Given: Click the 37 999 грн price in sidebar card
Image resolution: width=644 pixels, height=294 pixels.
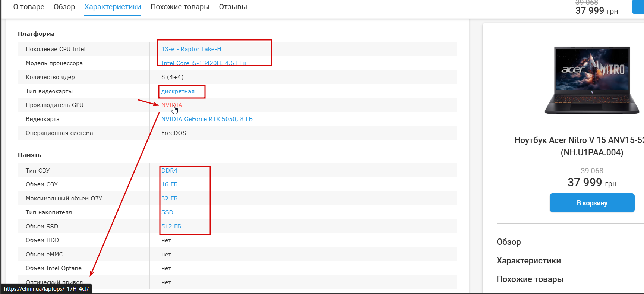Looking at the screenshot, I should click(x=592, y=183).
